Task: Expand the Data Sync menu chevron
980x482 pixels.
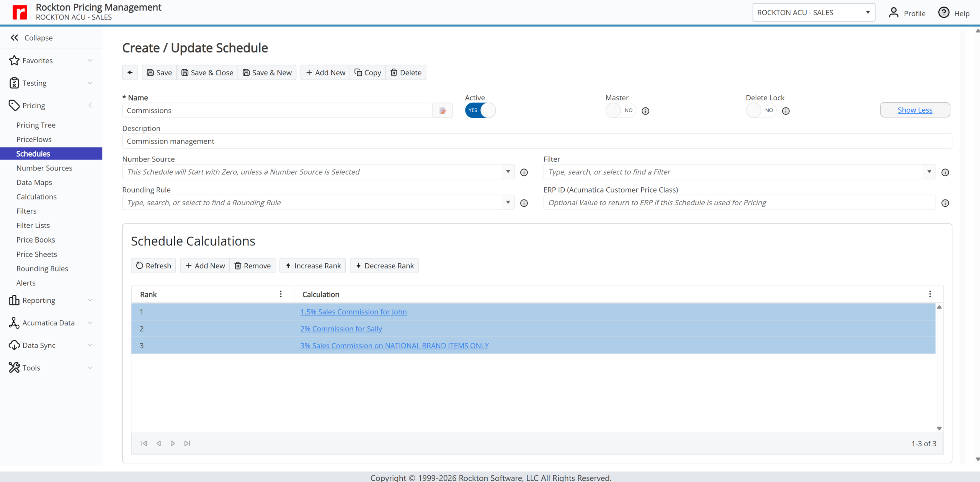Action: 90,345
